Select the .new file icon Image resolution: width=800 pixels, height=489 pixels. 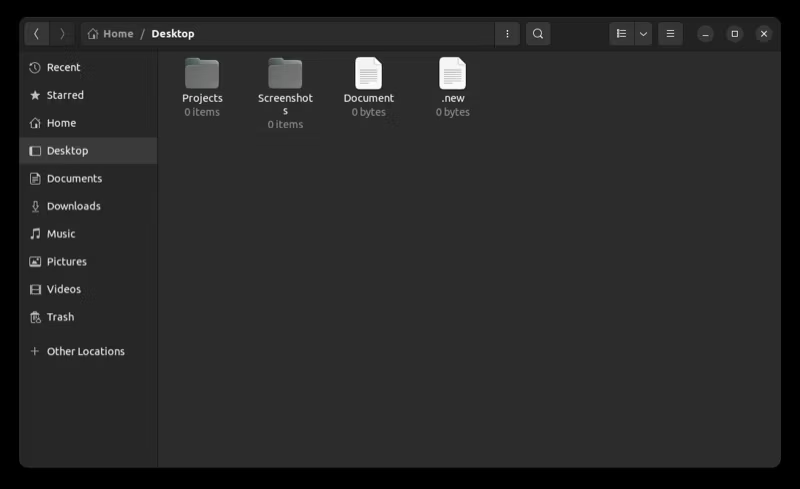(x=453, y=74)
